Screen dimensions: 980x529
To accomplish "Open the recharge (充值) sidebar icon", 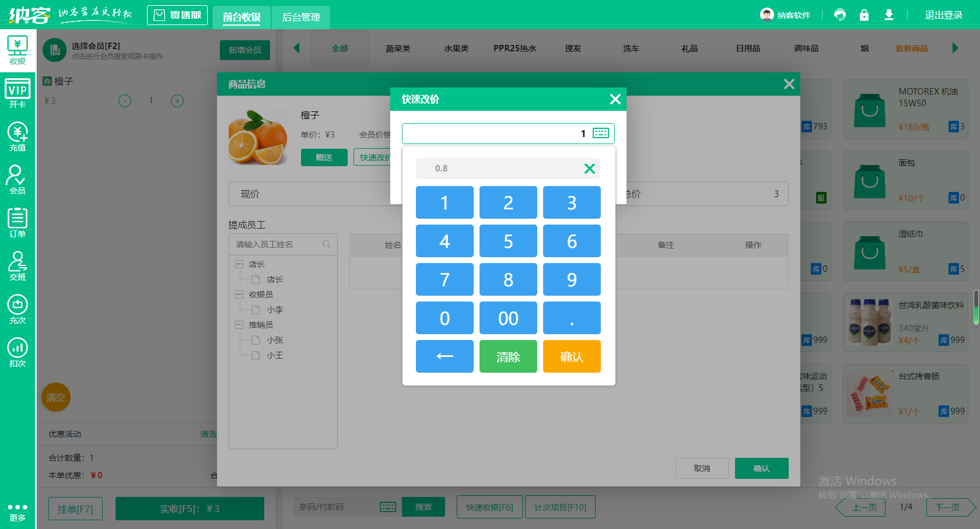I will click(x=17, y=137).
